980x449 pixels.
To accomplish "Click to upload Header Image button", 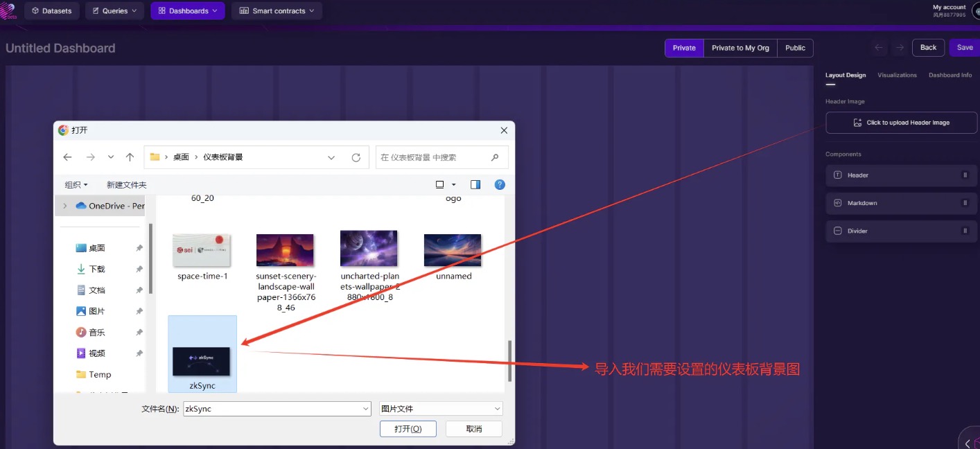I will coord(901,123).
